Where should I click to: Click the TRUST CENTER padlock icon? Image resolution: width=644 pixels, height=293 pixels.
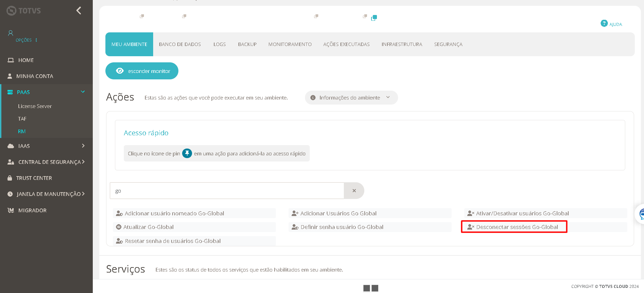(10, 178)
